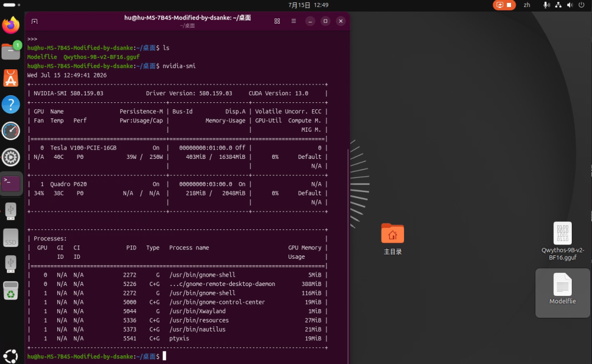Click 'Modelflie' in ls output

pyautogui.click(x=42, y=57)
